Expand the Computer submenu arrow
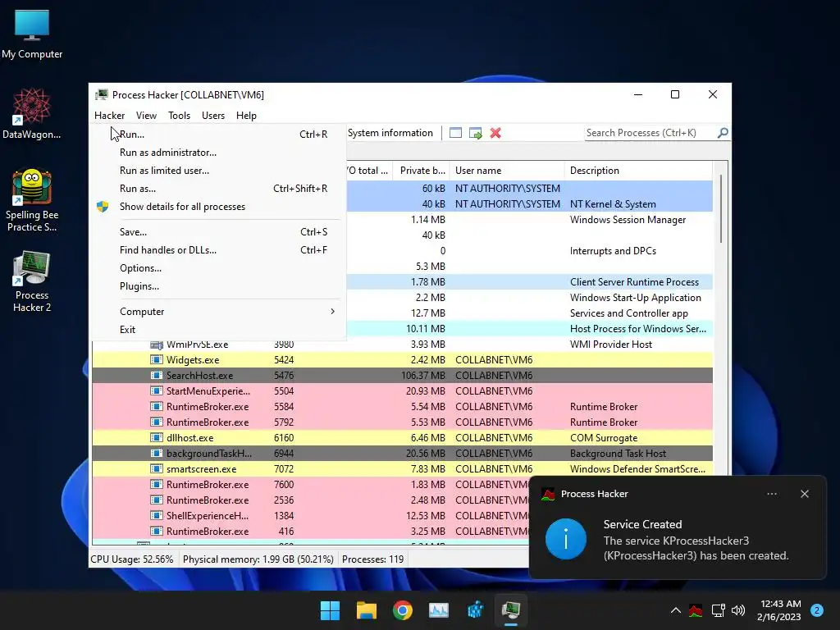 (x=333, y=311)
